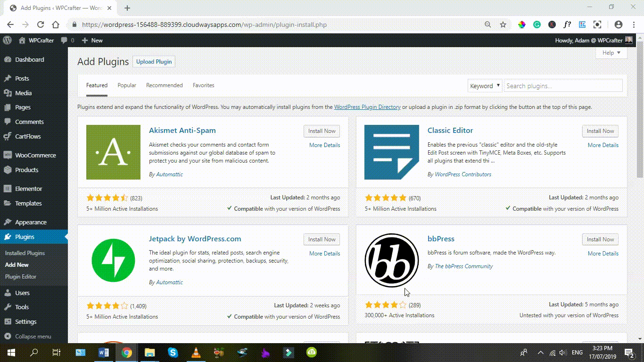Click the bbPress logo thumbnail
Screen dimensions: 644x362
pyautogui.click(x=392, y=260)
